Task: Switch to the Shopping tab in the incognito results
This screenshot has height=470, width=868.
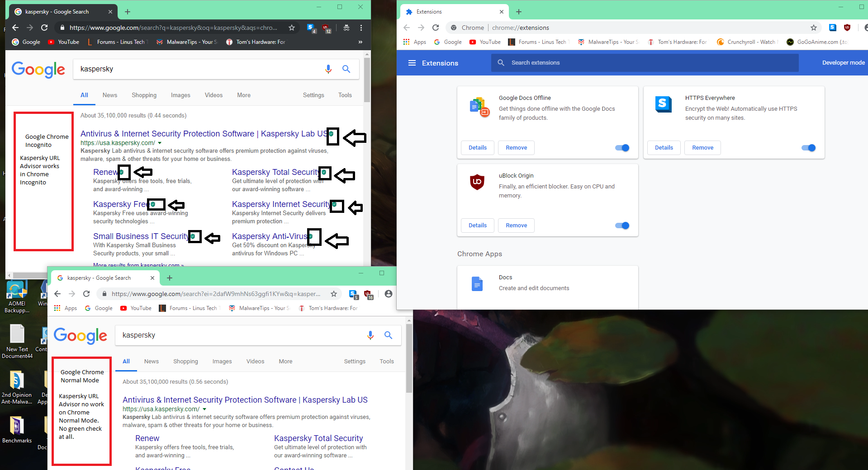Action: pyautogui.click(x=144, y=95)
